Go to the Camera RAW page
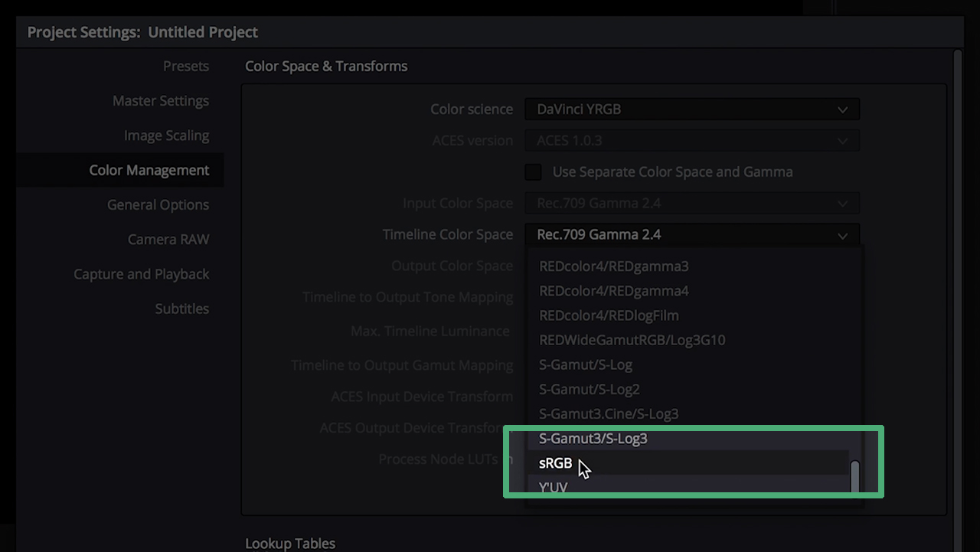Image resolution: width=980 pixels, height=552 pixels. [x=168, y=239]
